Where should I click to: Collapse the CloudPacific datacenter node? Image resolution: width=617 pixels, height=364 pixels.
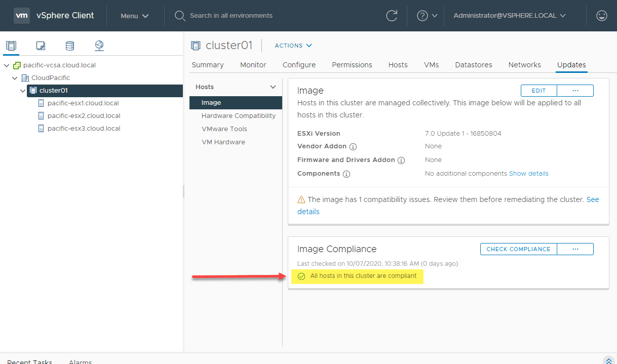coord(15,78)
